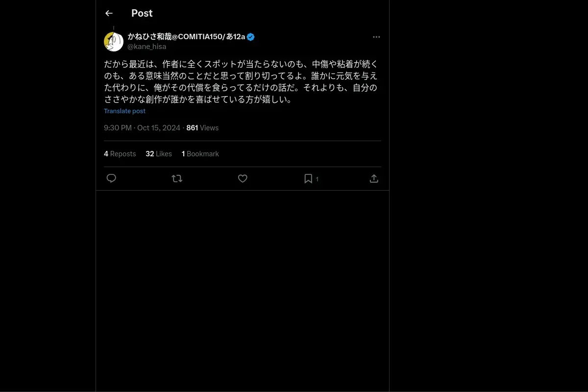Click the blue verified badge

point(250,37)
